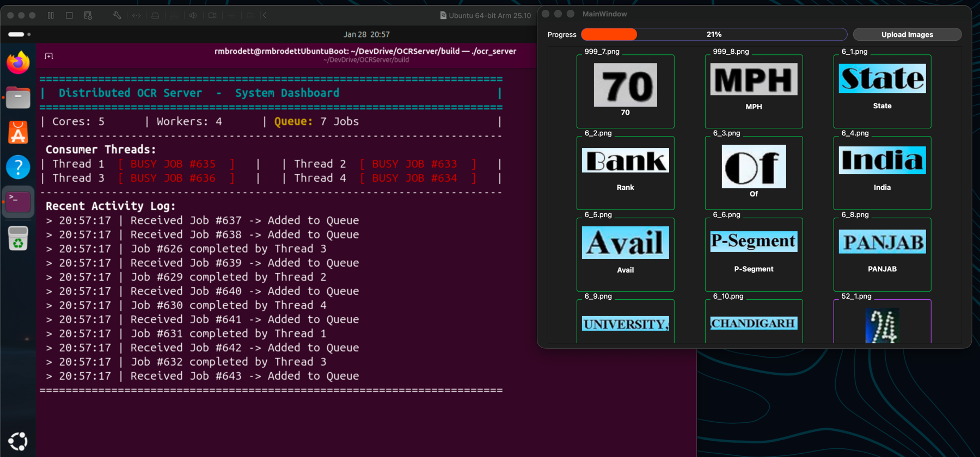This screenshot has height=457, width=980.
Task: Select the 6_6.png P-Segment thumbnail
Action: click(x=754, y=241)
